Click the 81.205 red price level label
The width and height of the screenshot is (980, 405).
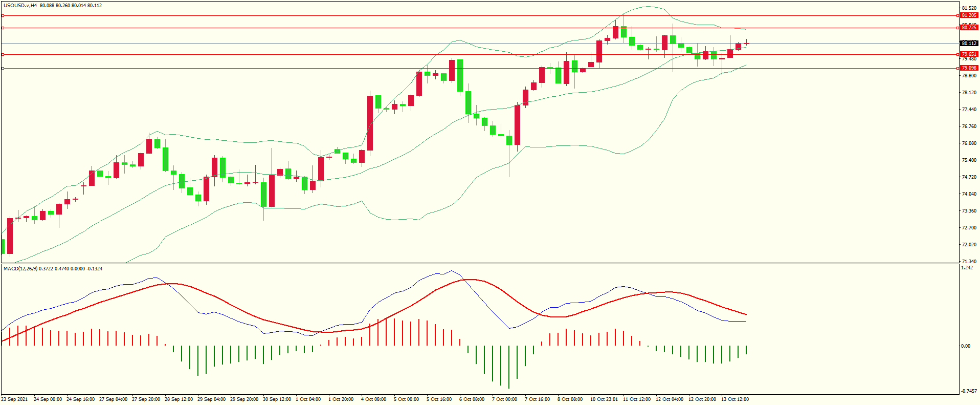[x=969, y=15]
